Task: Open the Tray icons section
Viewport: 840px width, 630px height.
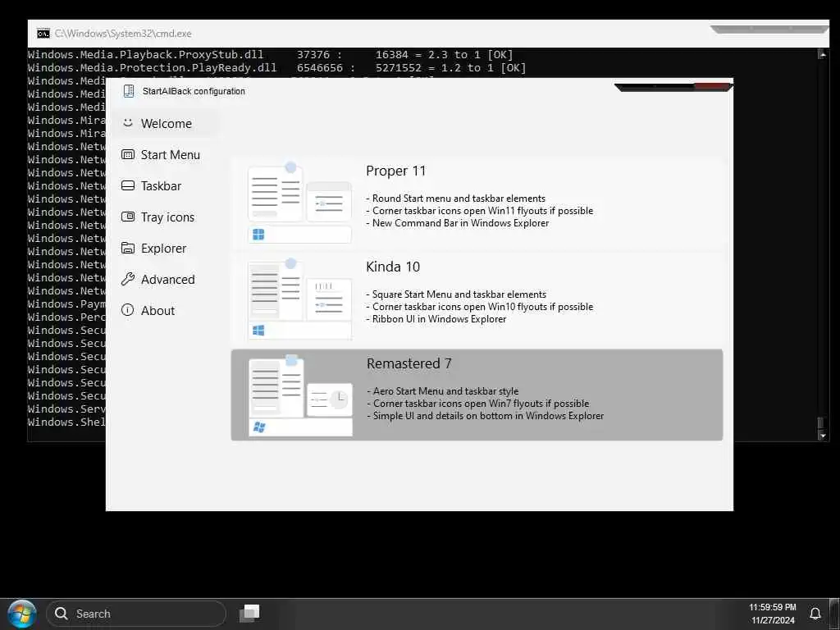Action: tap(165, 217)
